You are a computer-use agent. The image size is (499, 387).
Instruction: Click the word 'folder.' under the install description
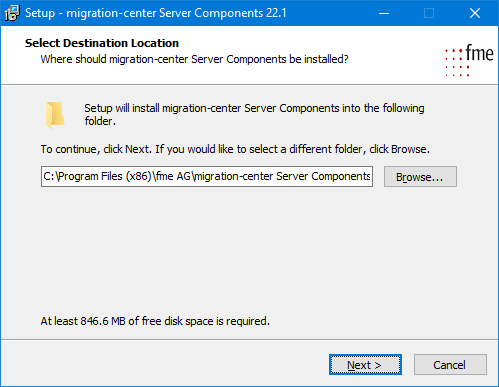coord(100,121)
